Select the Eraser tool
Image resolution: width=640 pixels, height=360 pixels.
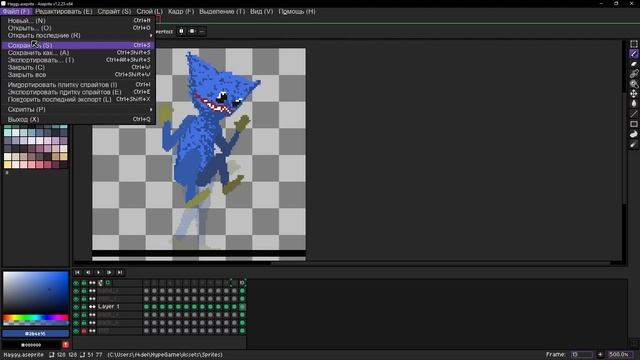pos(633,64)
